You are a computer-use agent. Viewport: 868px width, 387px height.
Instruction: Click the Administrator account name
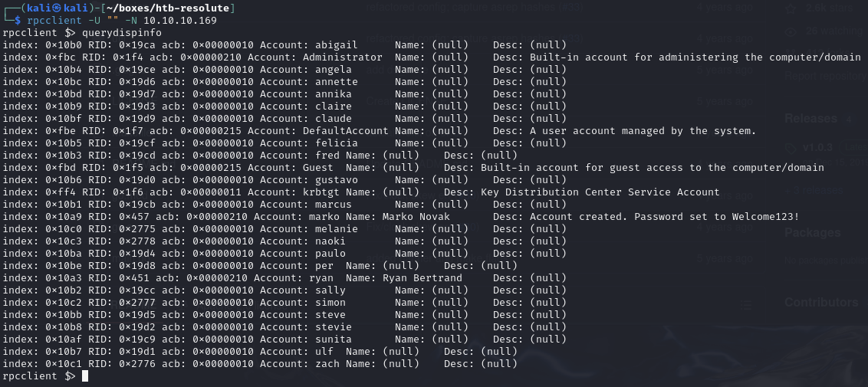342,57
